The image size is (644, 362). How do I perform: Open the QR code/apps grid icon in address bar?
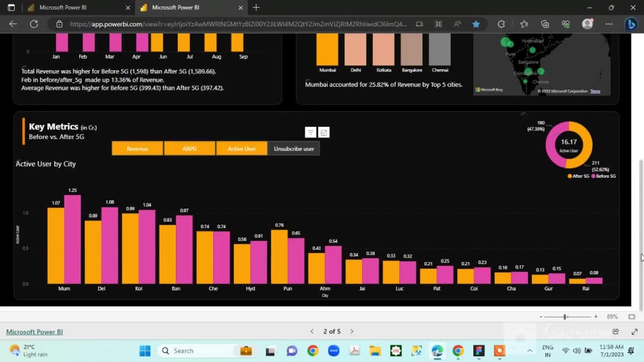[438, 24]
